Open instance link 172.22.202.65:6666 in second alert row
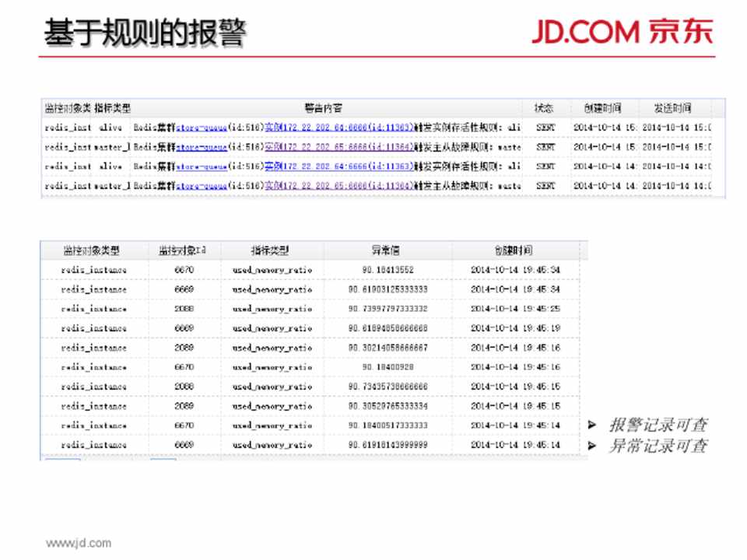 click(x=338, y=146)
